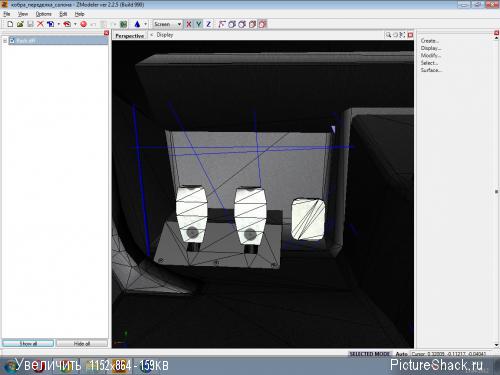Toggle the X axis constraint

[x=189, y=24]
